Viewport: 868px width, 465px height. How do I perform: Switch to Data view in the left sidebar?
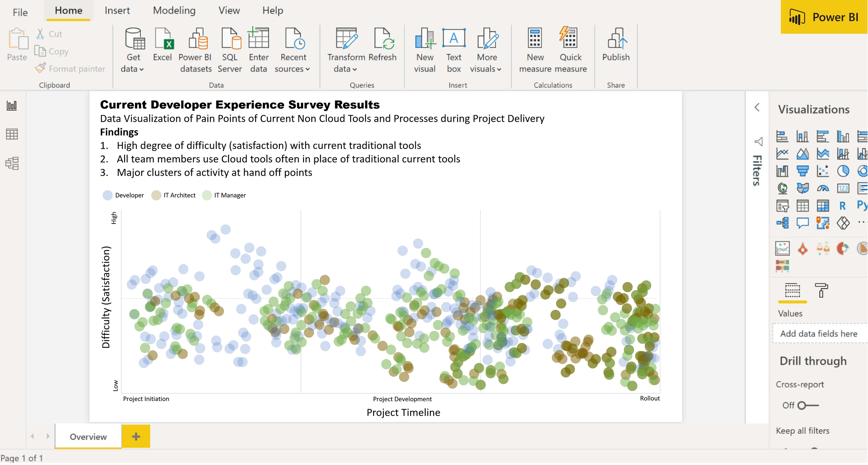12,134
